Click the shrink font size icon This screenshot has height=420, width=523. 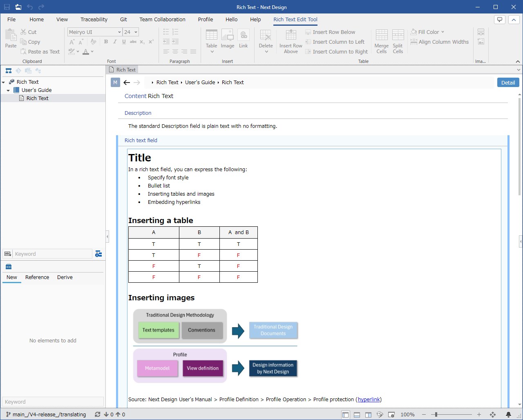click(x=81, y=42)
